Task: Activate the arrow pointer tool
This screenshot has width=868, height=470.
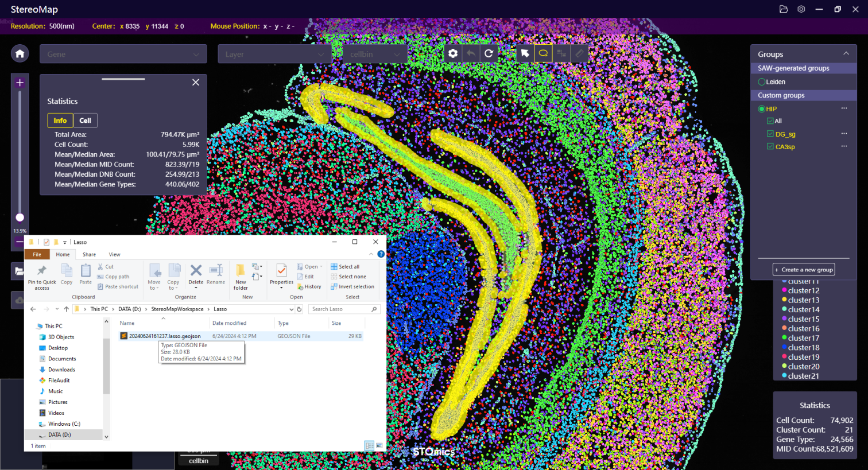Action: tap(525, 53)
